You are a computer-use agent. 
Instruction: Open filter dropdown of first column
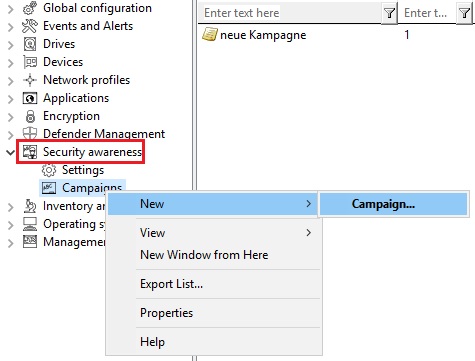coord(389,13)
